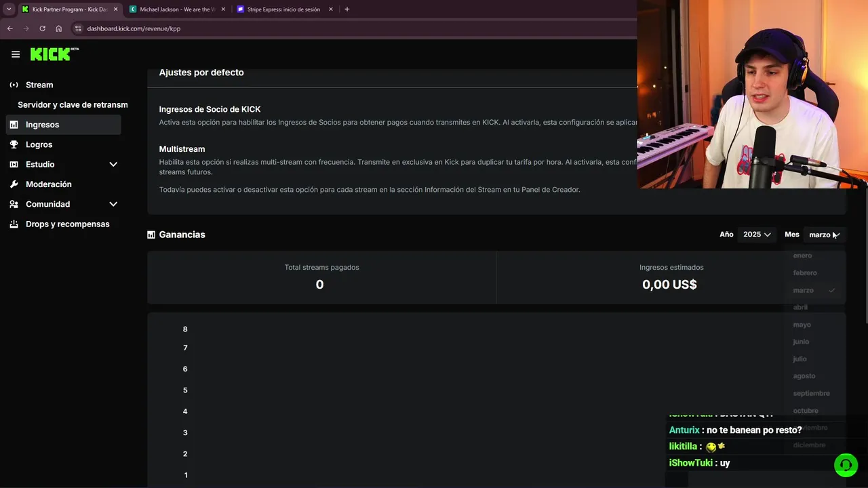Image resolution: width=868 pixels, height=488 pixels.
Task: Click the Estudio panel icon
Action: click(x=14, y=164)
